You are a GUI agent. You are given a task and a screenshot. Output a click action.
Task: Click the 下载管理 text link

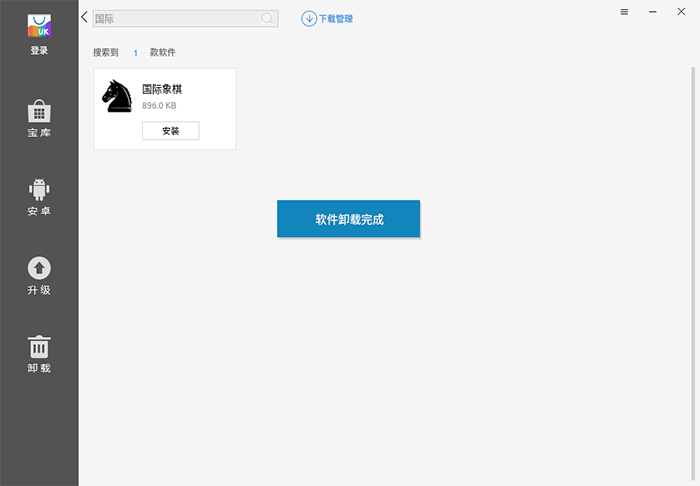(336, 19)
